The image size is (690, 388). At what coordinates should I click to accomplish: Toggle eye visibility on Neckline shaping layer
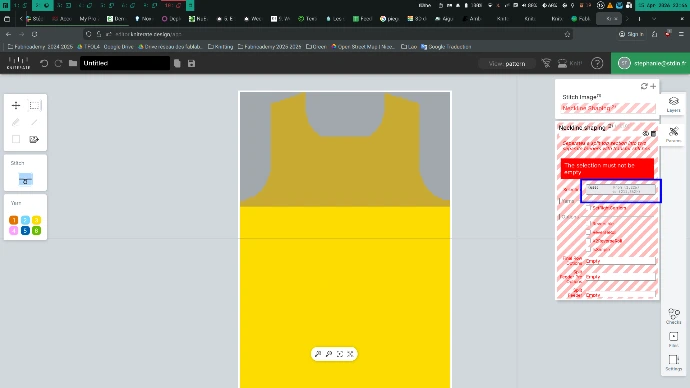coord(646,133)
